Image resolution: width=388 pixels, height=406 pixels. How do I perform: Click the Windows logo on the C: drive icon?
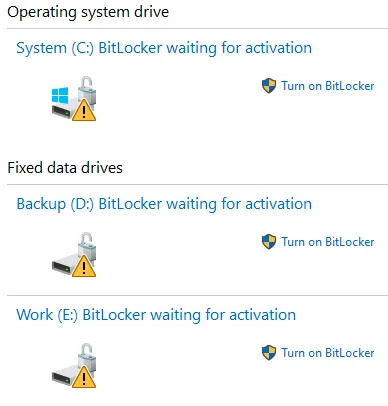pyautogui.click(x=60, y=95)
